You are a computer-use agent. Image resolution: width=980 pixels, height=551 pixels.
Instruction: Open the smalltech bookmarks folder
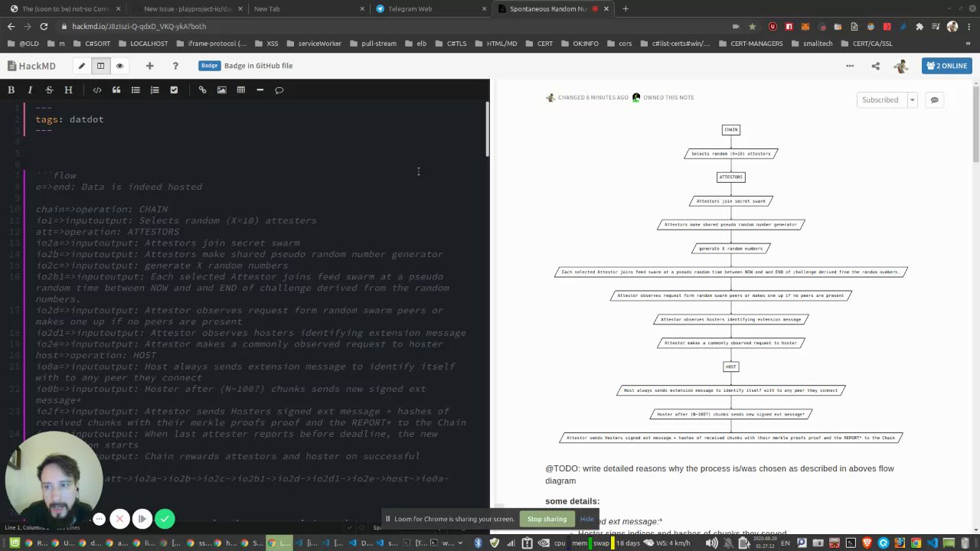point(812,44)
